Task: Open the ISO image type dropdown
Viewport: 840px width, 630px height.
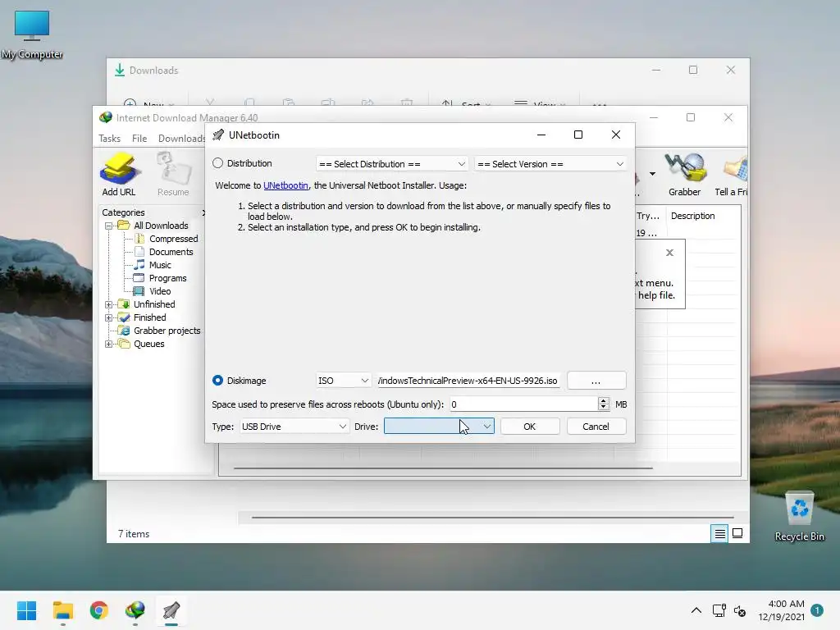Action: 344,381
